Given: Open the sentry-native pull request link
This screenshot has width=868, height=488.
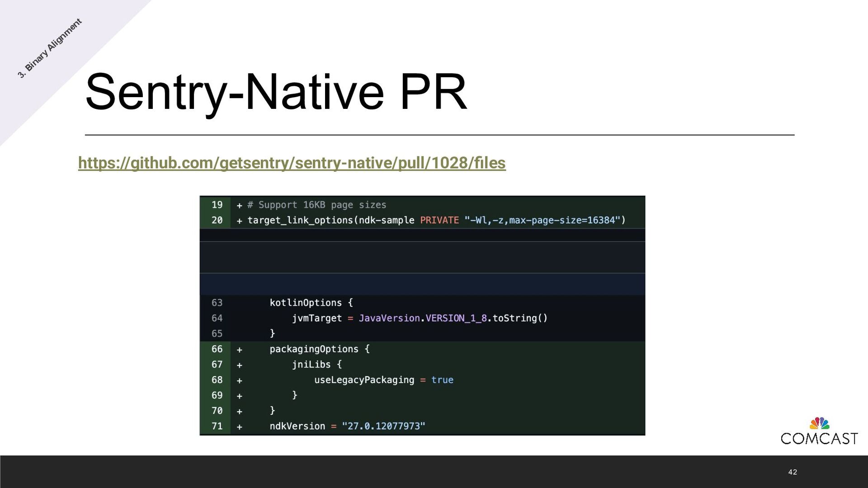Looking at the screenshot, I should [292, 163].
